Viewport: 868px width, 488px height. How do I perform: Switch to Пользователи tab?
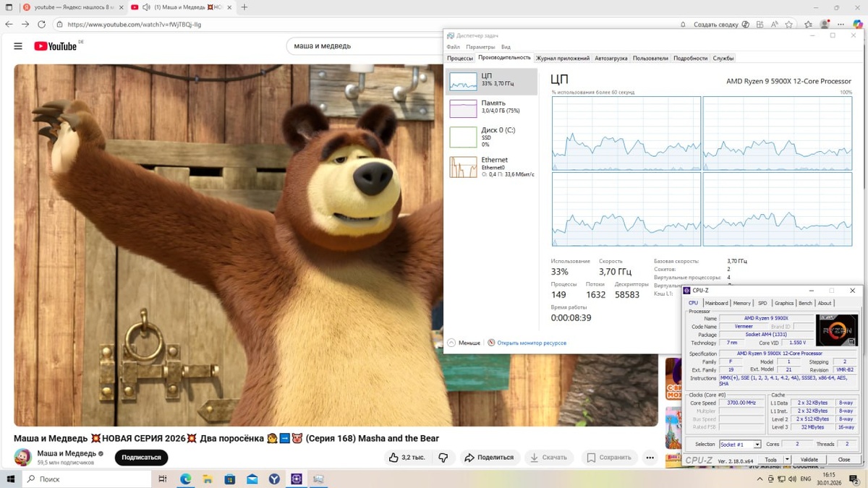pos(650,58)
